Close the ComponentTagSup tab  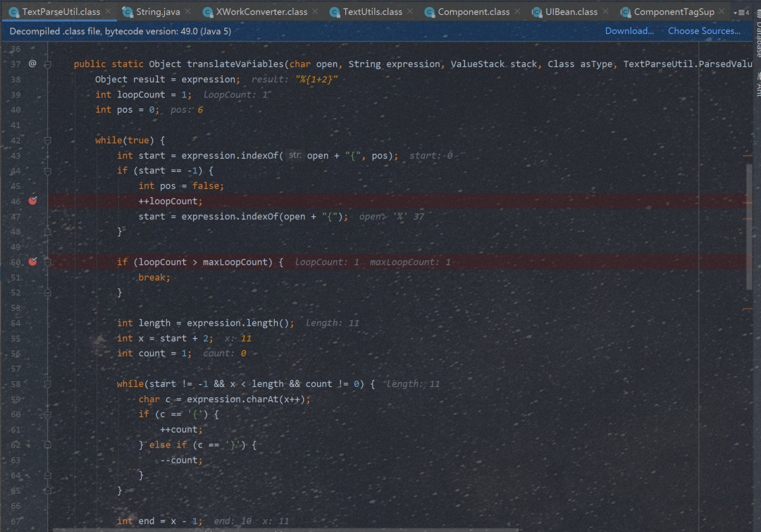click(722, 11)
